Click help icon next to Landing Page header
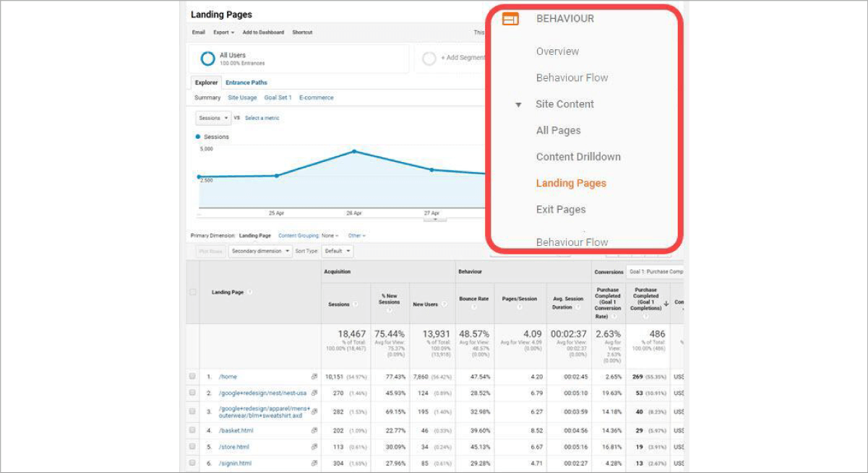Screen dimensions: 868x473 click(x=250, y=292)
